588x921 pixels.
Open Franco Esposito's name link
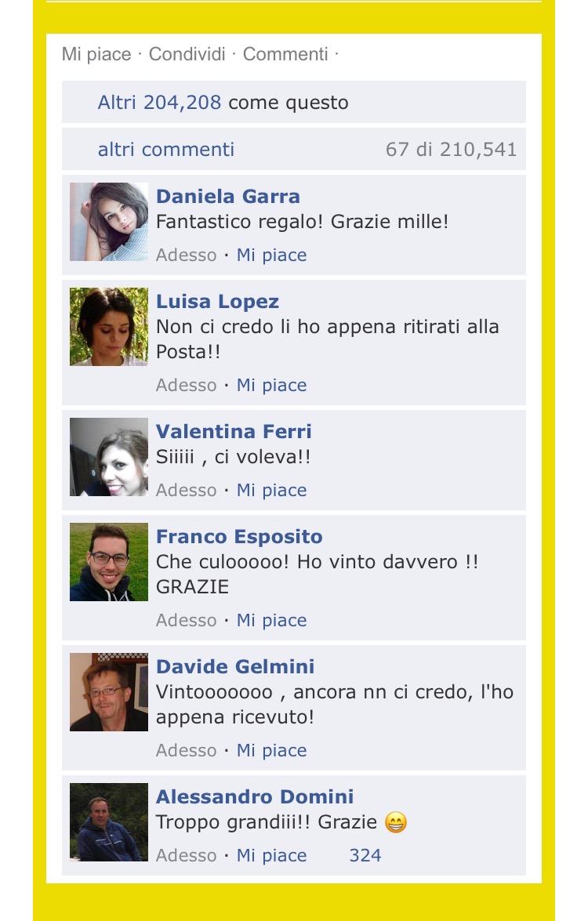239,536
